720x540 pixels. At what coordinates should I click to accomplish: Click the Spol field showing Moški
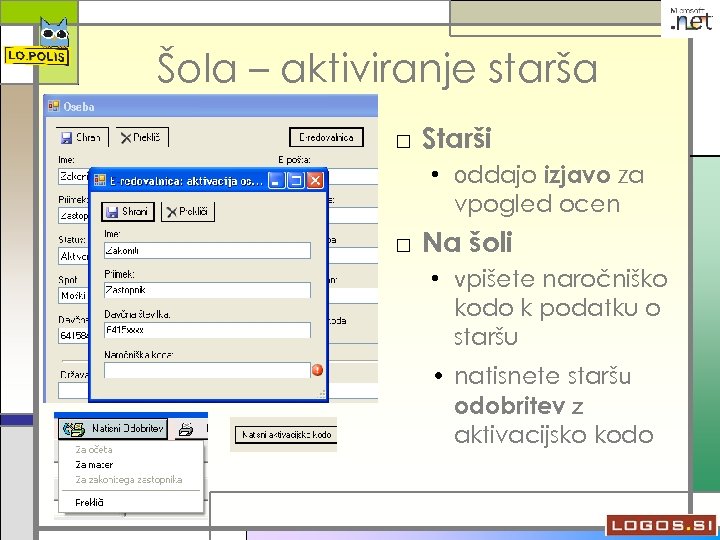tap(73, 295)
